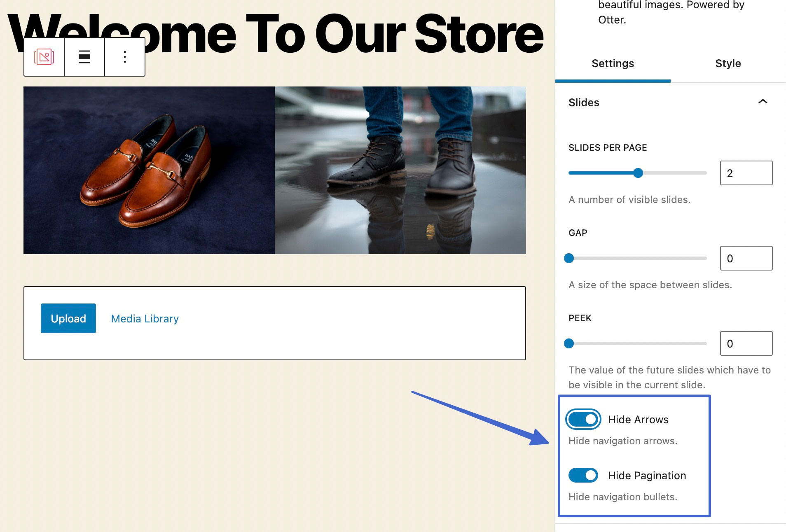Edit the Slides Per Page value field
The width and height of the screenshot is (786, 532).
click(x=746, y=173)
